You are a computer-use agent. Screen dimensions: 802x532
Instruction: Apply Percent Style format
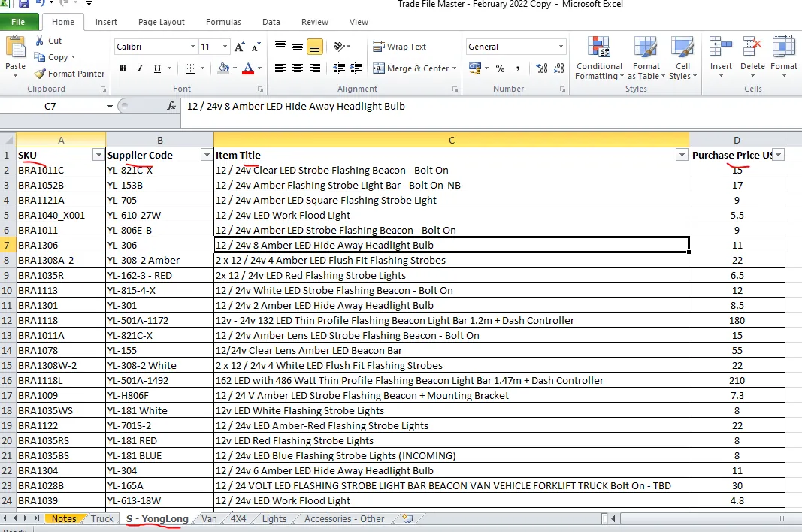click(x=501, y=68)
